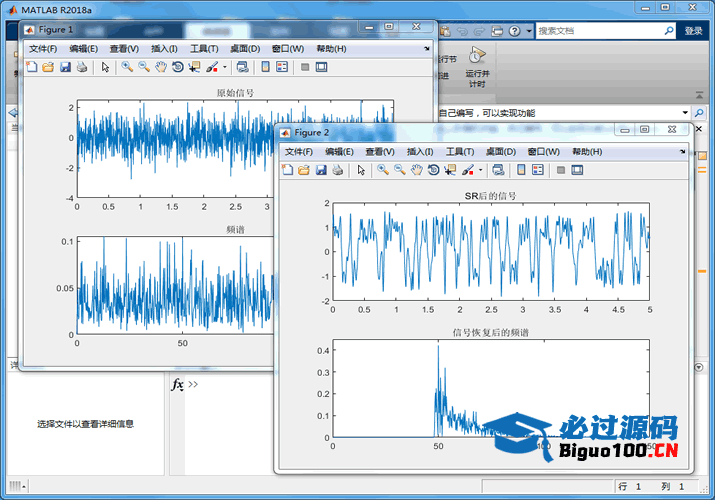The width and height of the screenshot is (715, 500).
Task: Click Open File icon in Figure 1 toolbar
Action: pos(48,67)
